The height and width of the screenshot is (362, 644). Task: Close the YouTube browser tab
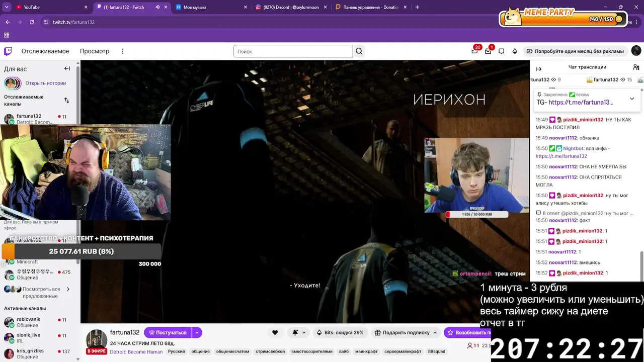tap(86, 7)
